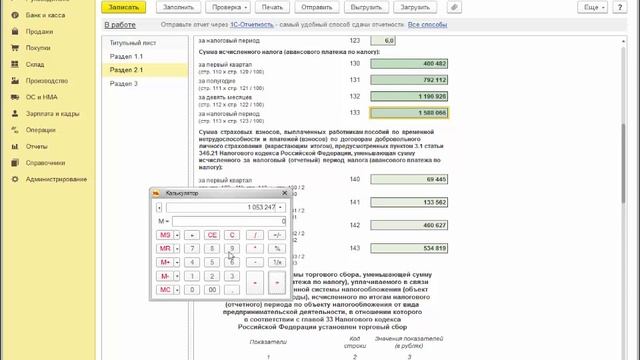Image resolution: width=640 pixels, height=360 pixels.
Task: Click the Печать button
Action: (272, 7)
